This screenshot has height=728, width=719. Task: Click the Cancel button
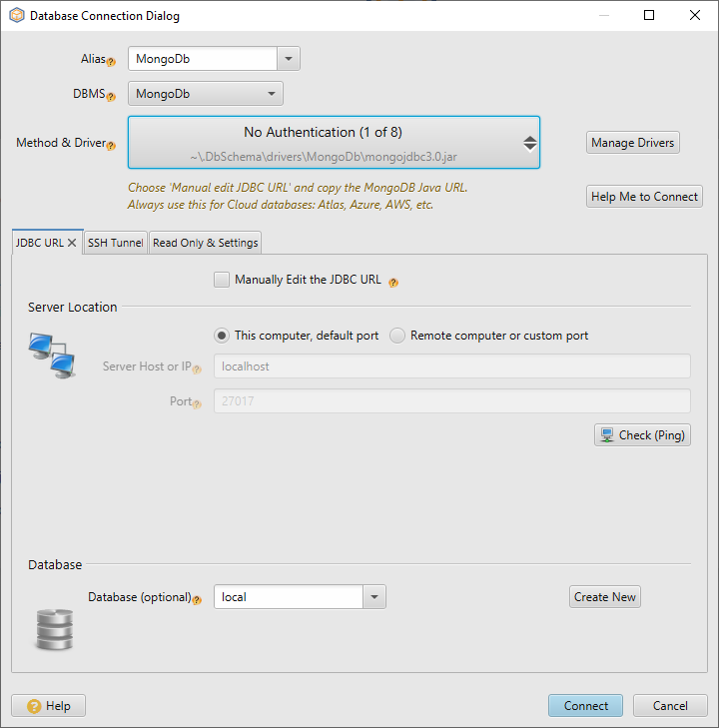[x=670, y=706]
